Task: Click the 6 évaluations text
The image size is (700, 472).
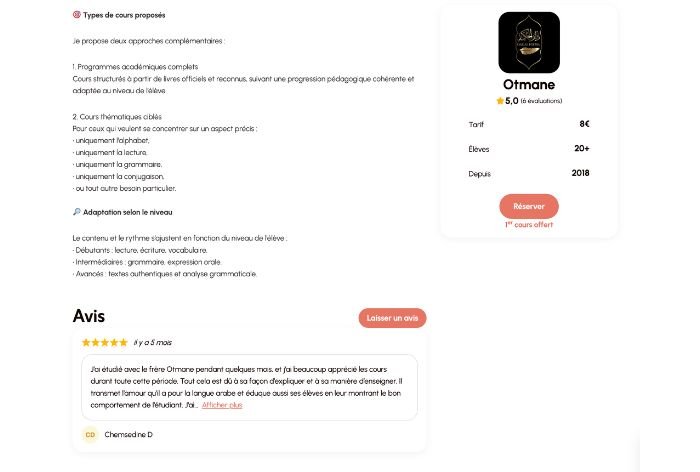Action: [x=541, y=101]
